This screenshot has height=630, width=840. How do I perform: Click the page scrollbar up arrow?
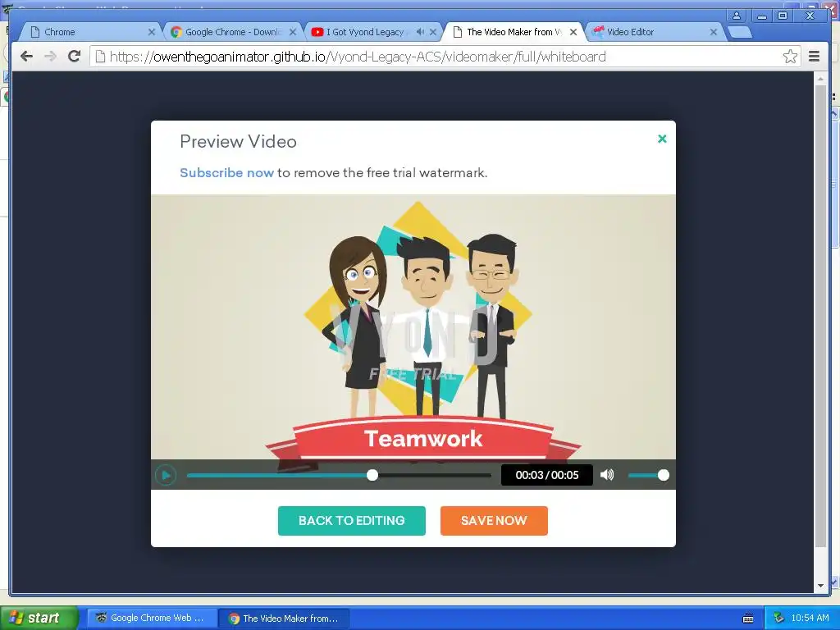(820, 79)
